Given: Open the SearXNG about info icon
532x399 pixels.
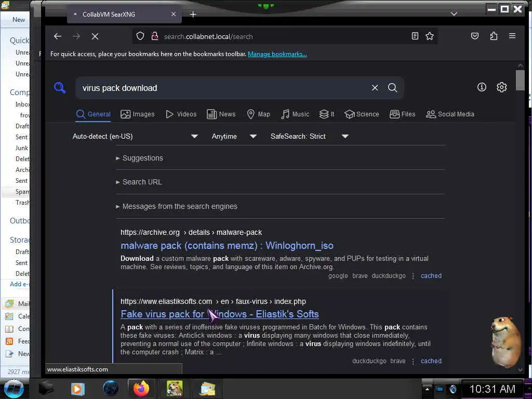Looking at the screenshot, I should 482,87.
